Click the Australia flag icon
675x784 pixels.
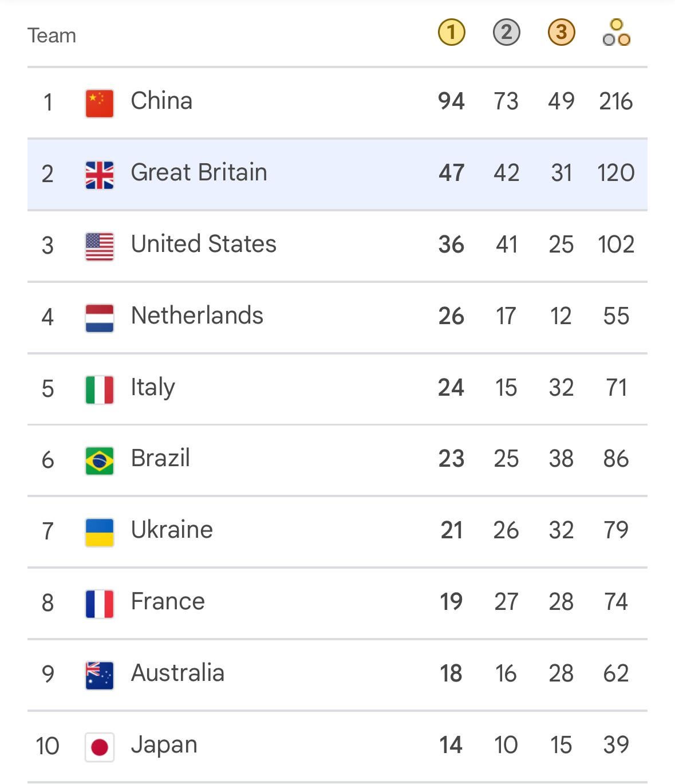pyautogui.click(x=100, y=675)
